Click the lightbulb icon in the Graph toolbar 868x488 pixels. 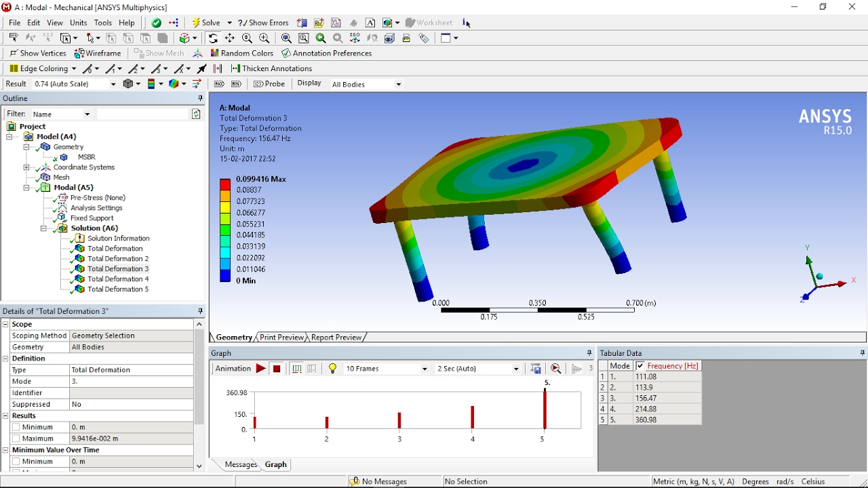click(332, 369)
